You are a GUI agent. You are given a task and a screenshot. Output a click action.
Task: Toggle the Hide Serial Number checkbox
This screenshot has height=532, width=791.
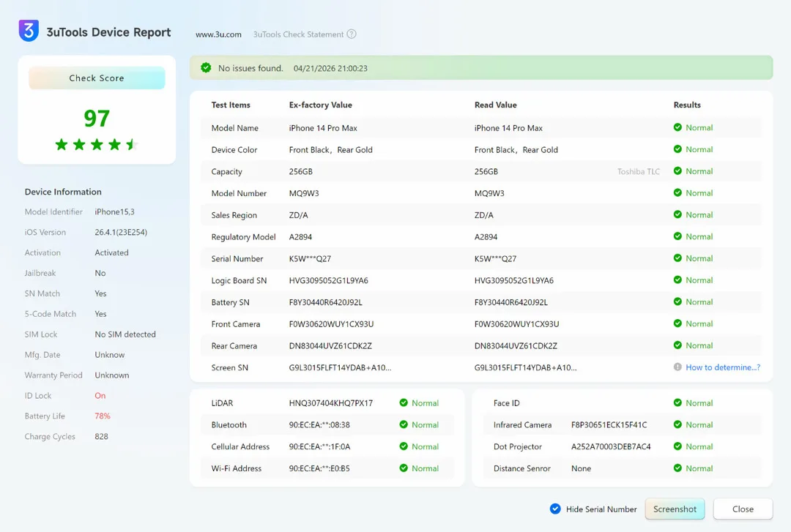[x=555, y=509]
